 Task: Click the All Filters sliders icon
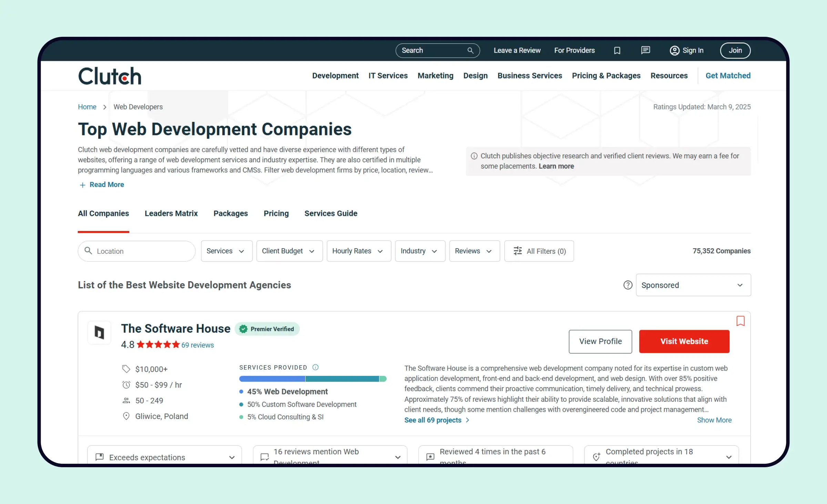pyautogui.click(x=518, y=251)
